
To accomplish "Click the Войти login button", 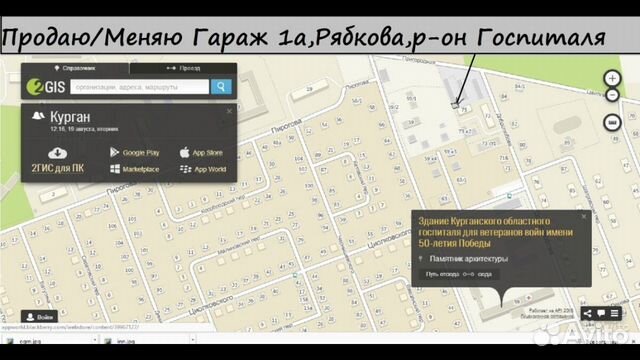I will tap(39, 317).
